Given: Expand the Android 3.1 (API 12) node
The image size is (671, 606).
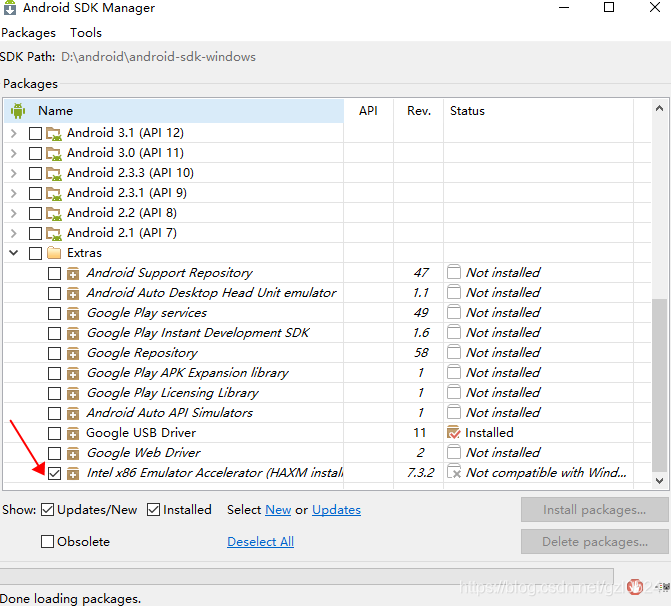Looking at the screenshot, I should (14, 134).
